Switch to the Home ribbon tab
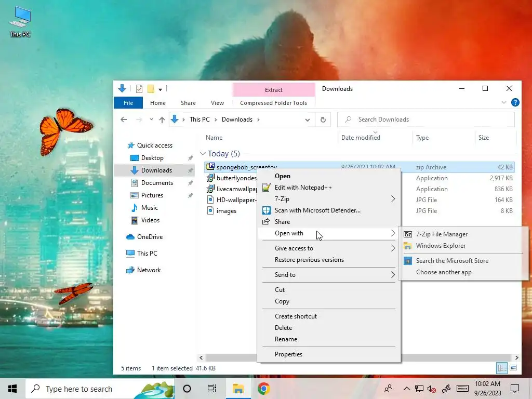 158,103
